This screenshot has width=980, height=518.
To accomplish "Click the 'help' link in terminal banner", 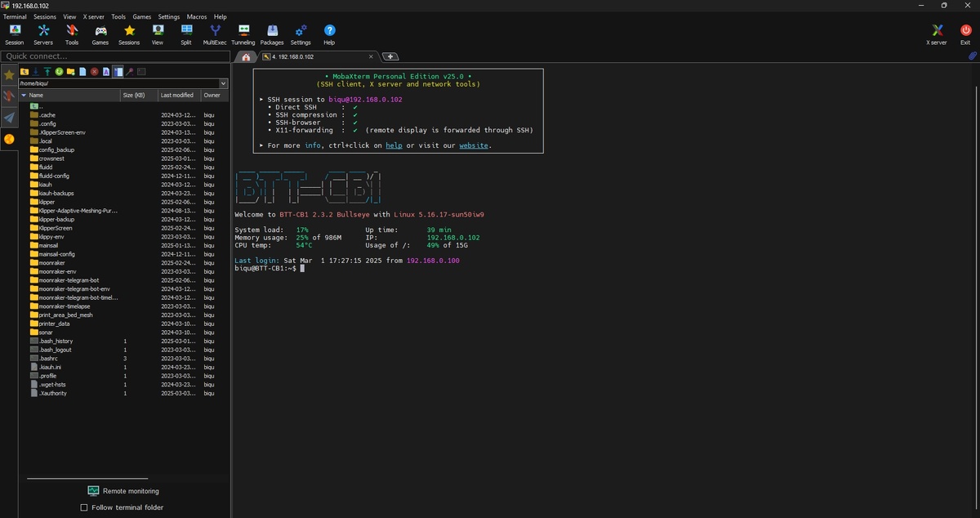I will (x=394, y=145).
